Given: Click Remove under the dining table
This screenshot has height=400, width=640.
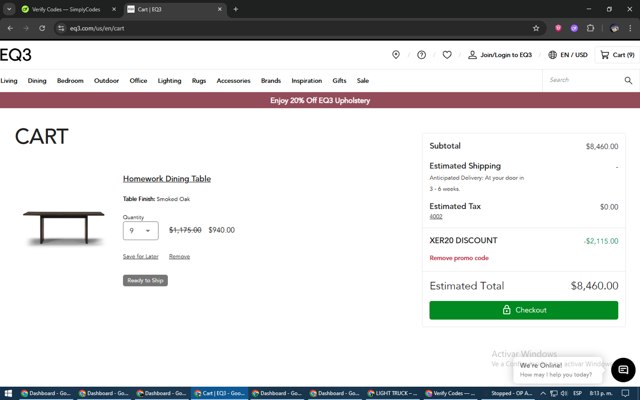Looking at the screenshot, I should click(x=179, y=256).
